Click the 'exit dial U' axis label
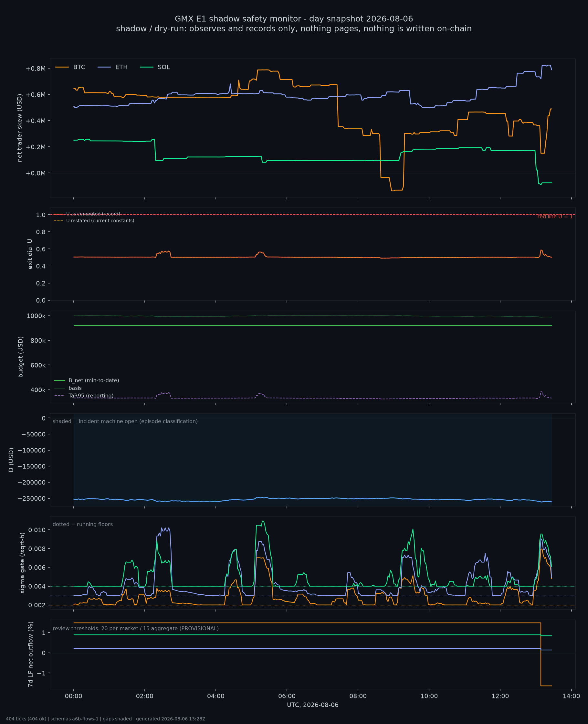 [30, 254]
